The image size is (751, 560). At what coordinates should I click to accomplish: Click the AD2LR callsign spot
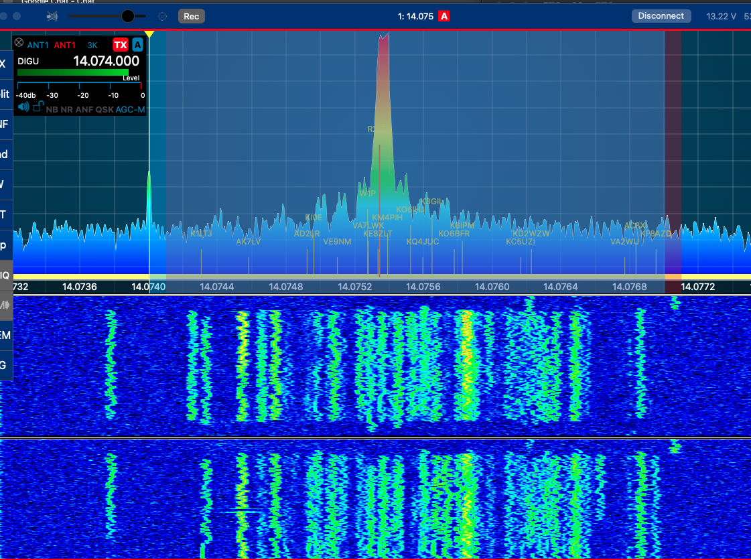tap(307, 234)
